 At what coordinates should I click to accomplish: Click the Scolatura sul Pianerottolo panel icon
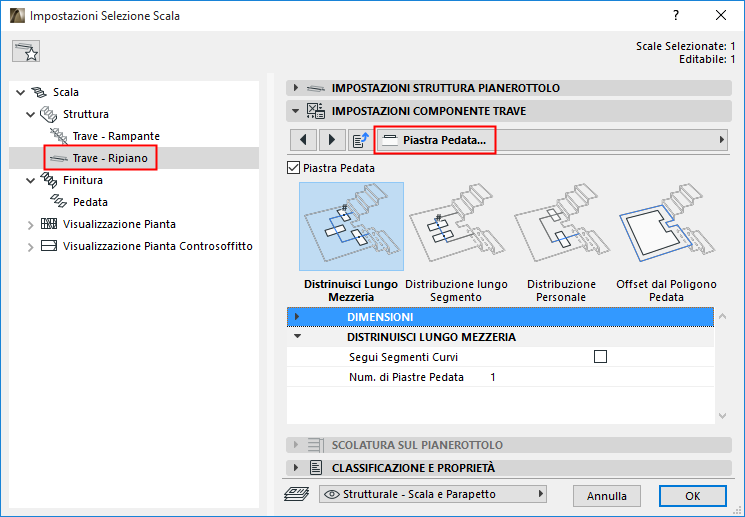316,445
